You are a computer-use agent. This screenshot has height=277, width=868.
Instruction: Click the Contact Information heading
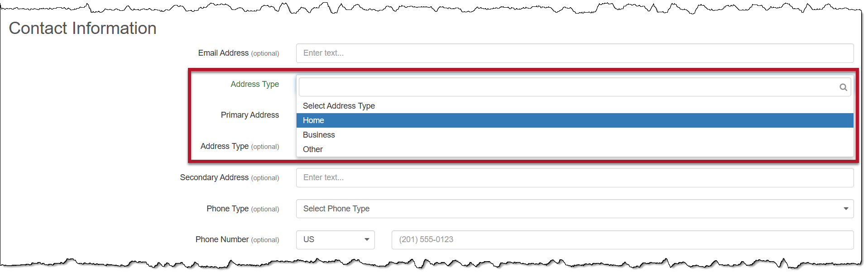click(82, 29)
